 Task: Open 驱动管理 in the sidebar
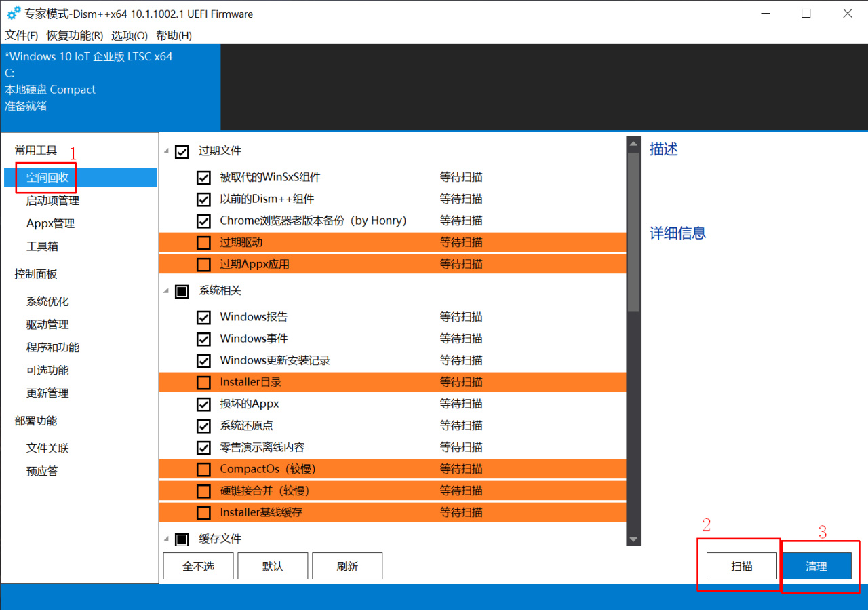(x=47, y=325)
